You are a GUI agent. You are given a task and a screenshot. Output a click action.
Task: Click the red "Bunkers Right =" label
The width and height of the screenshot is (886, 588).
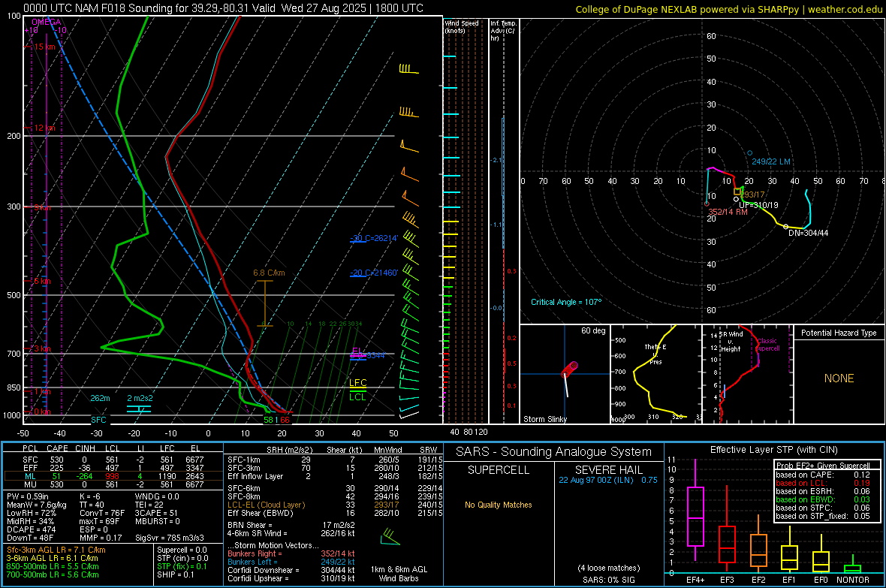[x=255, y=553]
